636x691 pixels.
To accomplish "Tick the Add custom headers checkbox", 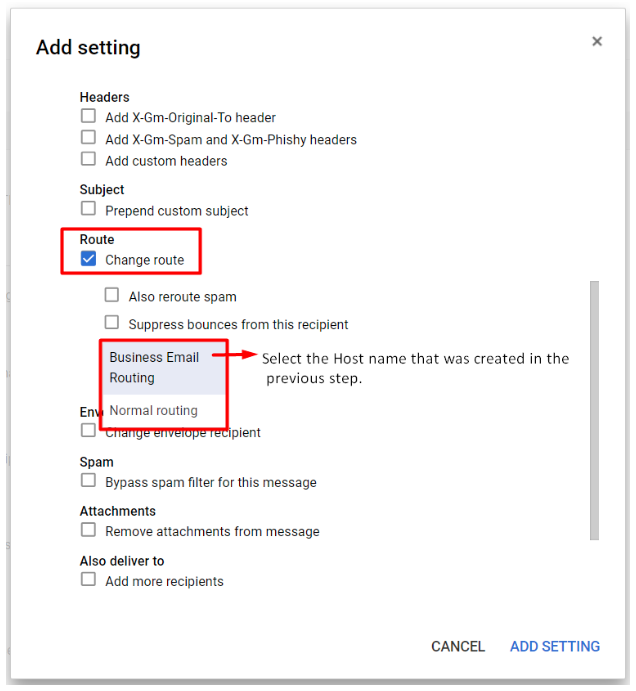I will [x=88, y=159].
